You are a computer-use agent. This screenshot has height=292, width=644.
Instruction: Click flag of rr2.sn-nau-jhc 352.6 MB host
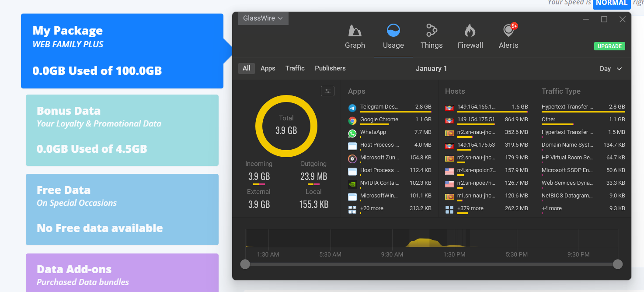tap(449, 133)
